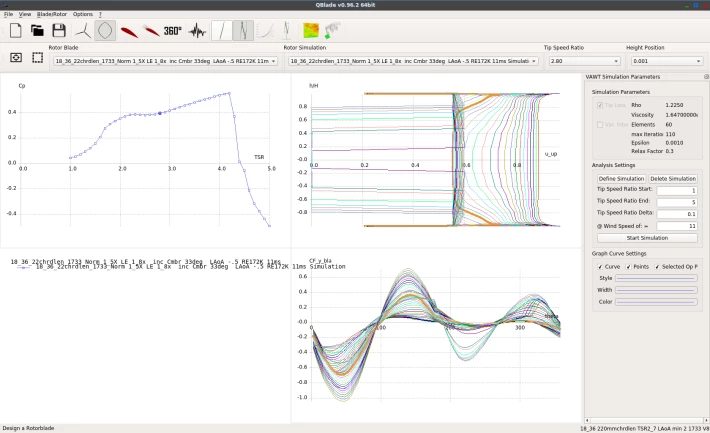Screen dimensions: 710x433
Task: Open the curve Style selector
Action: pos(656,278)
